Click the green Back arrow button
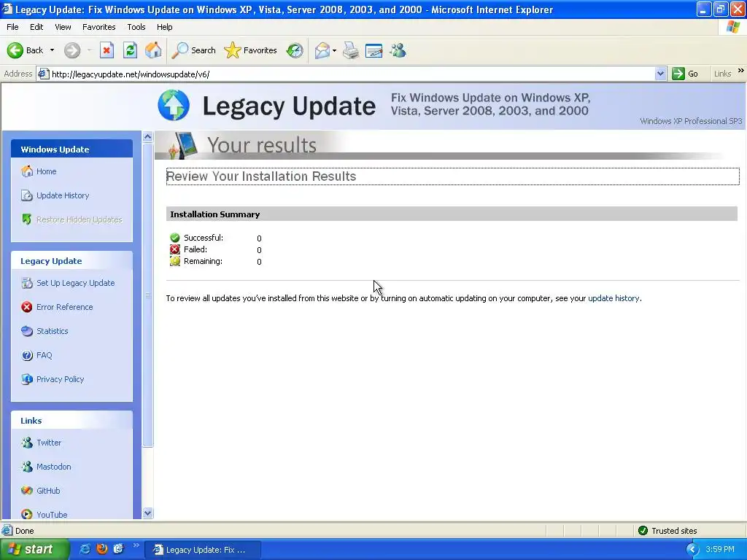The width and height of the screenshot is (747, 560). coord(25,50)
